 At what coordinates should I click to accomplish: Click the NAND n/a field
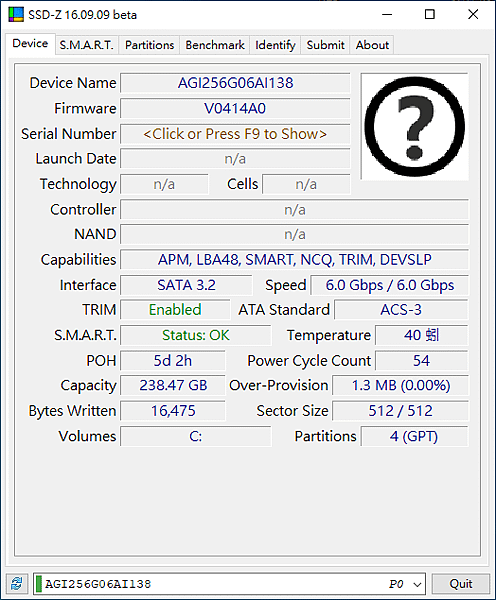point(294,234)
